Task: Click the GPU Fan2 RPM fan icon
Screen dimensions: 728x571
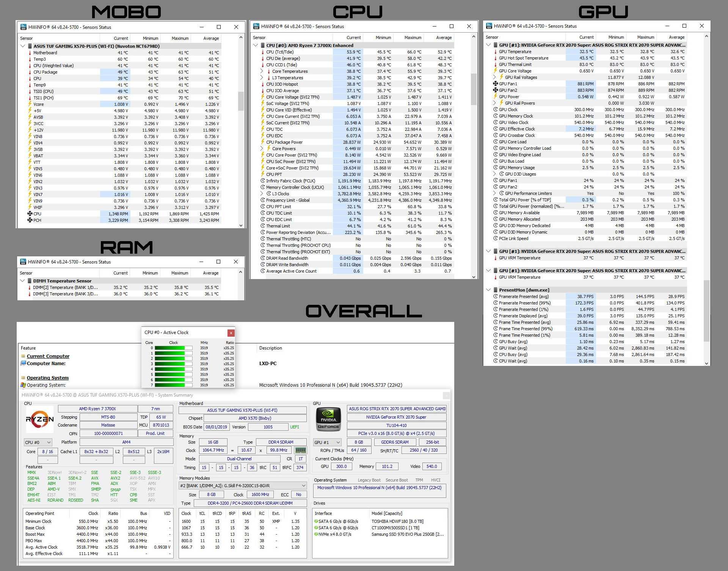Action: [495, 90]
